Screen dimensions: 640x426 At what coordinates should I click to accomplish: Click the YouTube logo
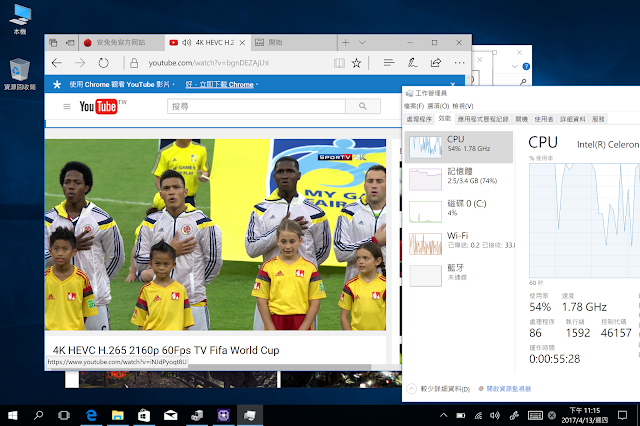[98, 106]
